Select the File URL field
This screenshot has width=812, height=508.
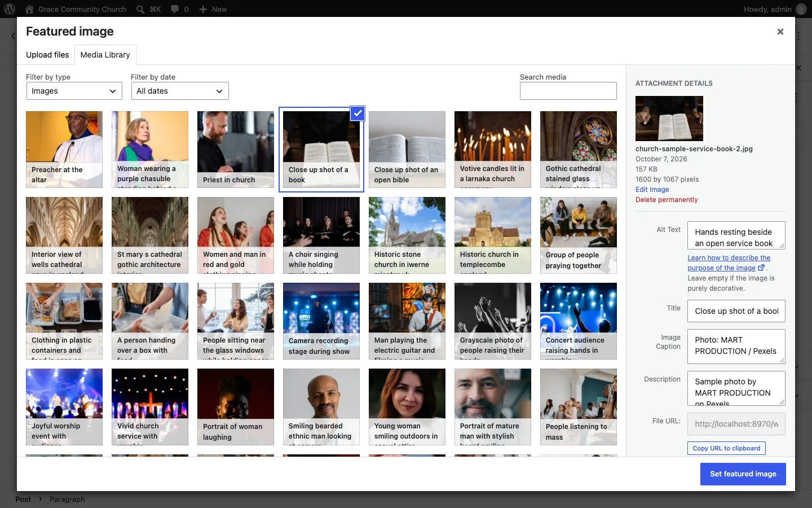[x=736, y=424]
